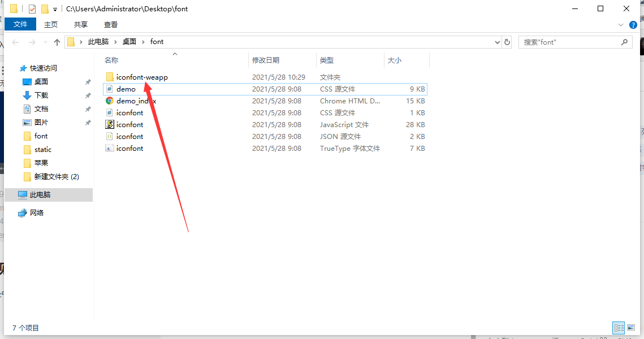The height and width of the screenshot is (339, 644).
Task: Select 快速访问 in the navigation pane
Action: [x=43, y=68]
